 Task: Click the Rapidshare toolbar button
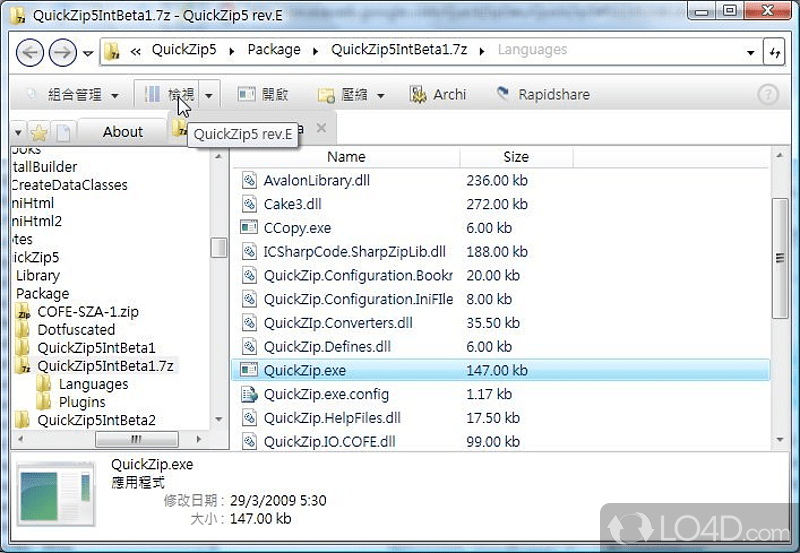(x=543, y=94)
